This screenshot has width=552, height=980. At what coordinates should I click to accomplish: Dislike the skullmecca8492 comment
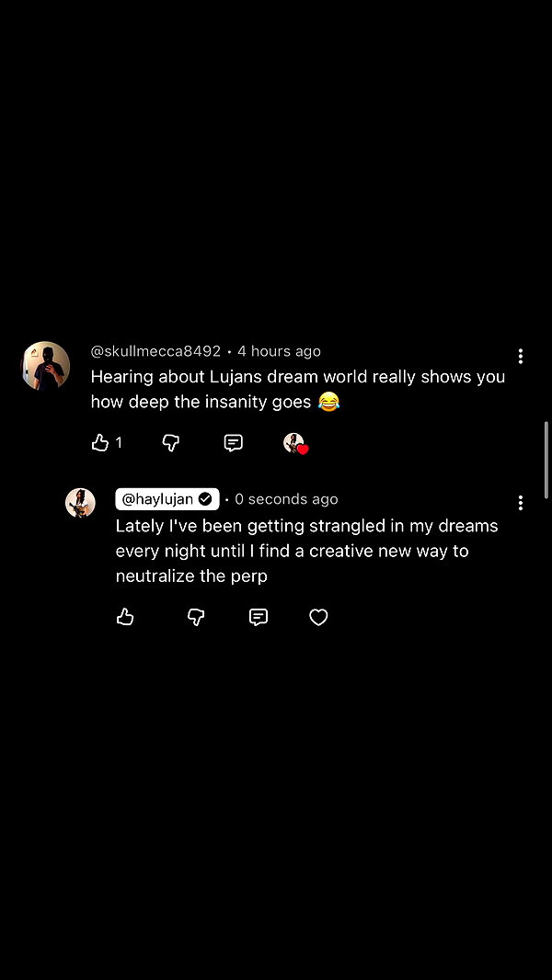171,443
